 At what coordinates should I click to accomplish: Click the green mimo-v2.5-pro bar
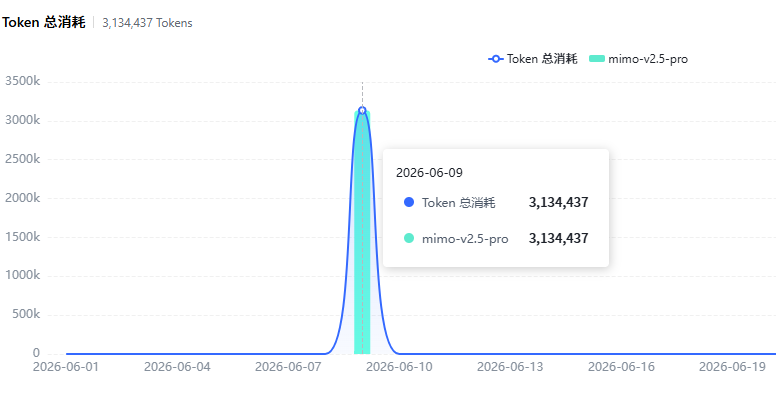coord(362,233)
